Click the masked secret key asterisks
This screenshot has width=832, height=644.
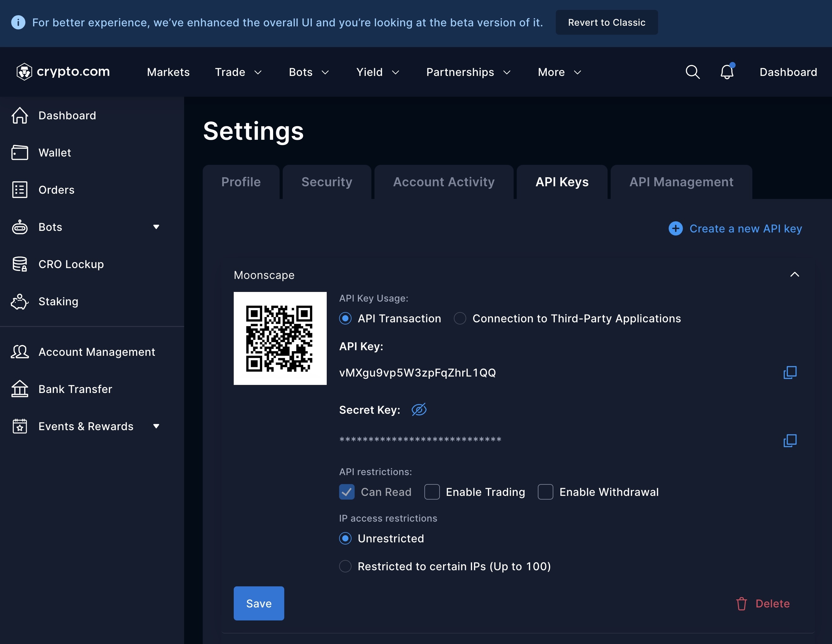pos(420,440)
